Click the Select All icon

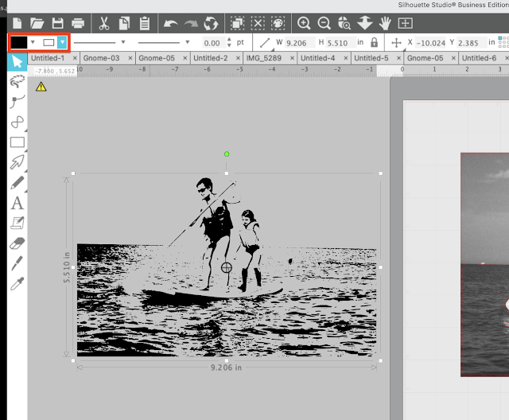pos(237,23)
